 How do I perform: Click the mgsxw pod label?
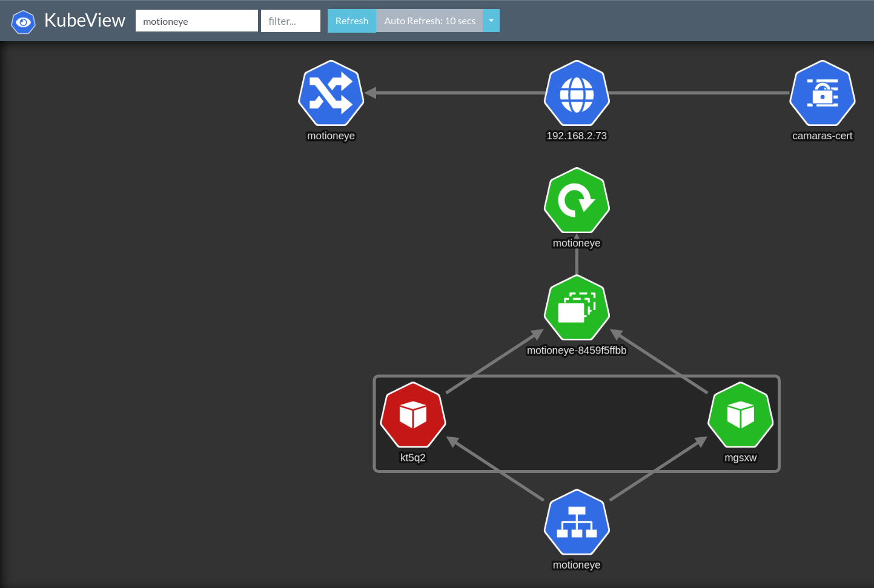[x=741, y=458]
